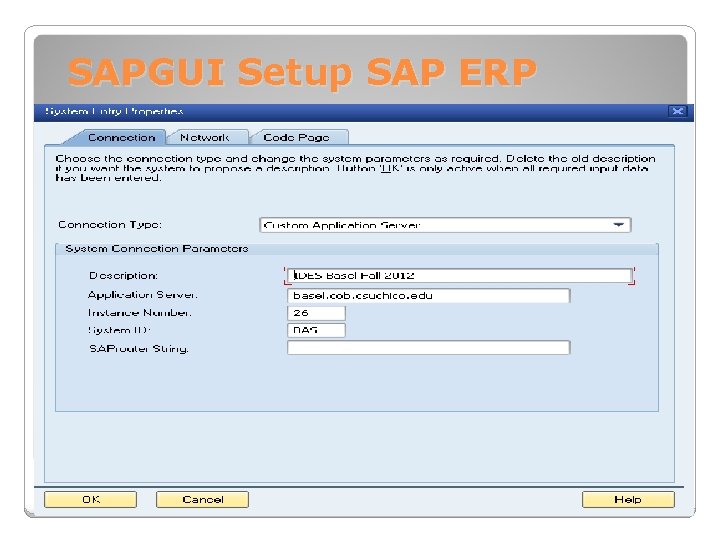The height and width of the screenshot is (540, 720).
Task: Open the Network tab
Action: pos(205,137)
